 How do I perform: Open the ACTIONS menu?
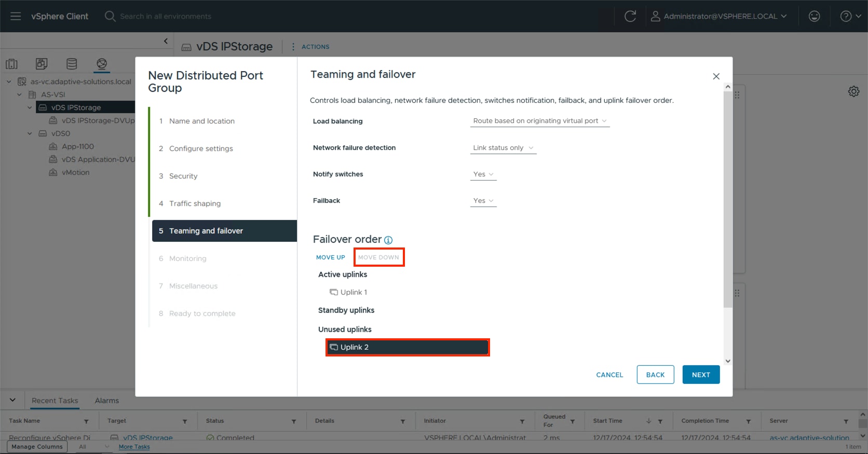click(x=315, y=47)
